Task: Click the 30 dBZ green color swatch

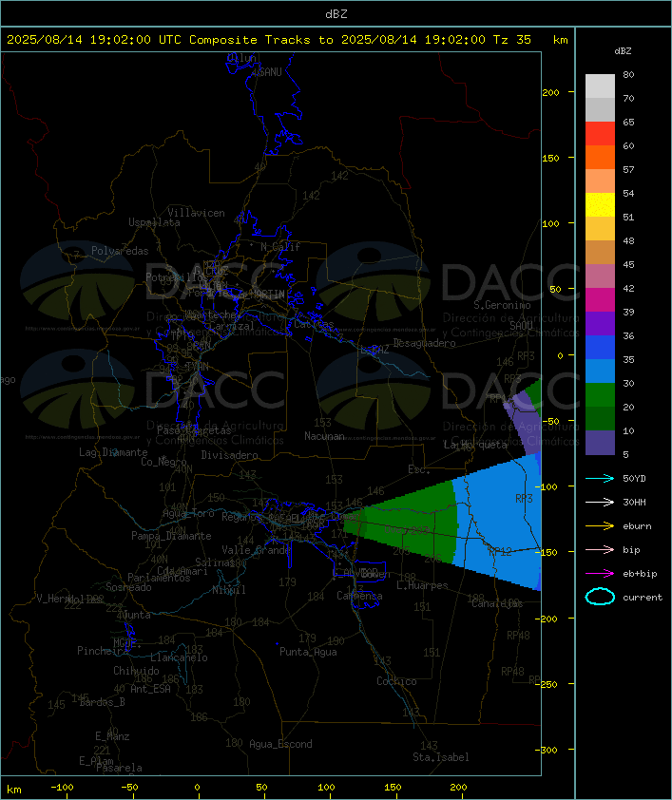Action: [x=600, y=395]
